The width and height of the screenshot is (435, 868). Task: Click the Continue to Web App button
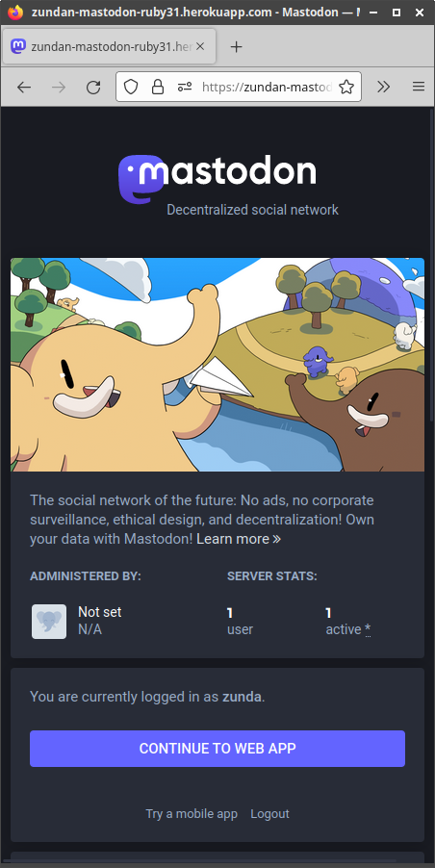click(217, 749)
